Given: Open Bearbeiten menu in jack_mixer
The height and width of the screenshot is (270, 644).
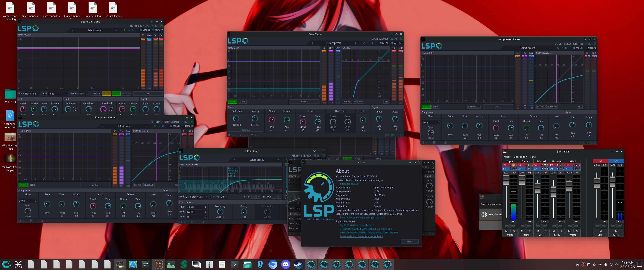Looking at the screenshot, I should (520, 157).
